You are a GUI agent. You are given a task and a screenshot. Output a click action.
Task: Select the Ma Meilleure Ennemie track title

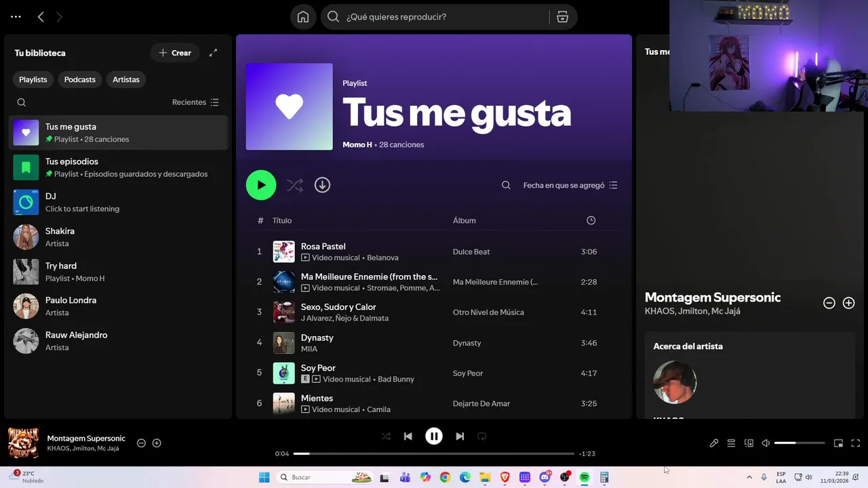(369, 277)
